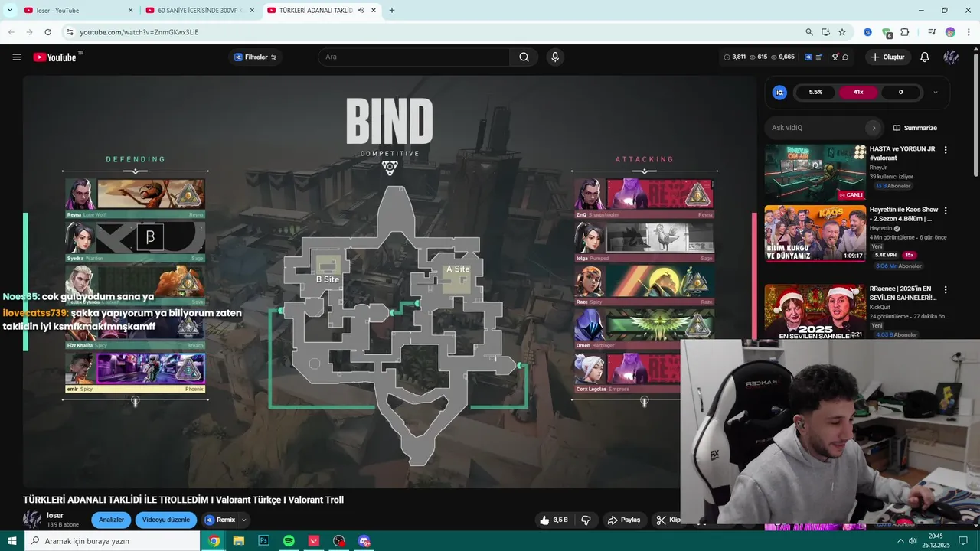The width and height of the screenshot is (980, 551).
Task: Select the 41x vidIQ metric pill
Action: pos(858,92)
